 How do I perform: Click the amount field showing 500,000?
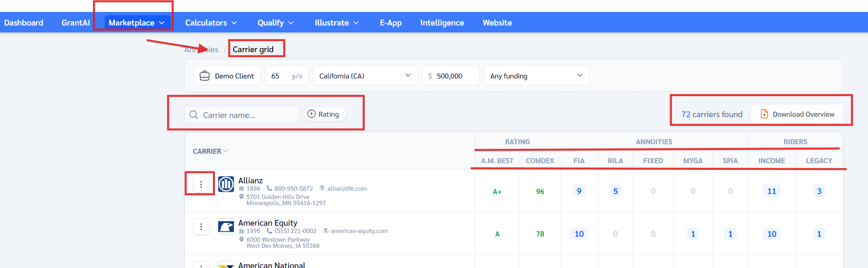point(451,76)
